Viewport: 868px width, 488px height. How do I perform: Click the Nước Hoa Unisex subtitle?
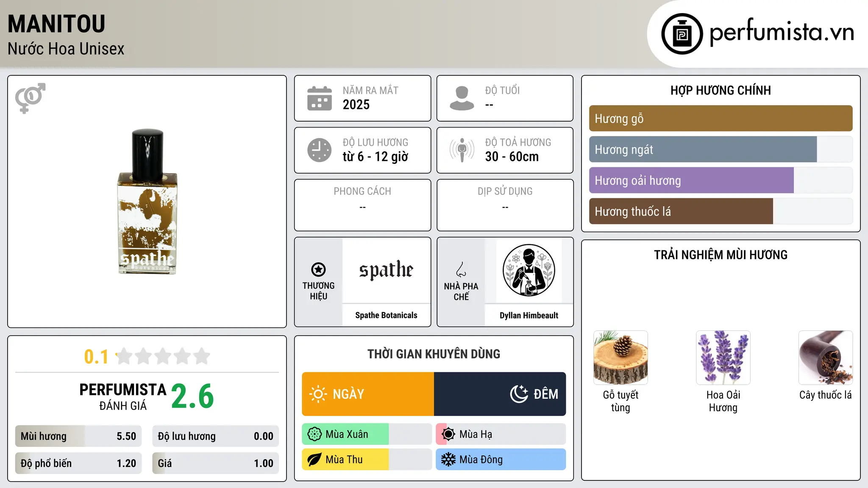click(x=66, y=49)
